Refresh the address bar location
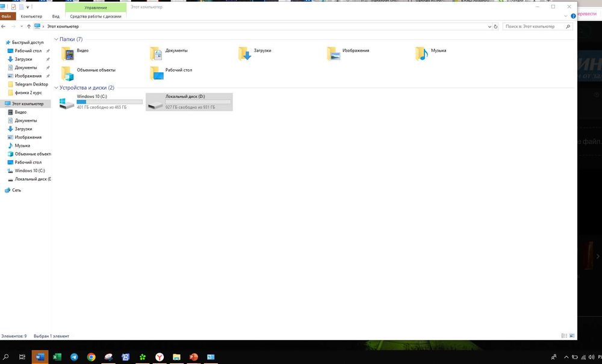This screenshot has height=364, width=602. click(495, 26)
